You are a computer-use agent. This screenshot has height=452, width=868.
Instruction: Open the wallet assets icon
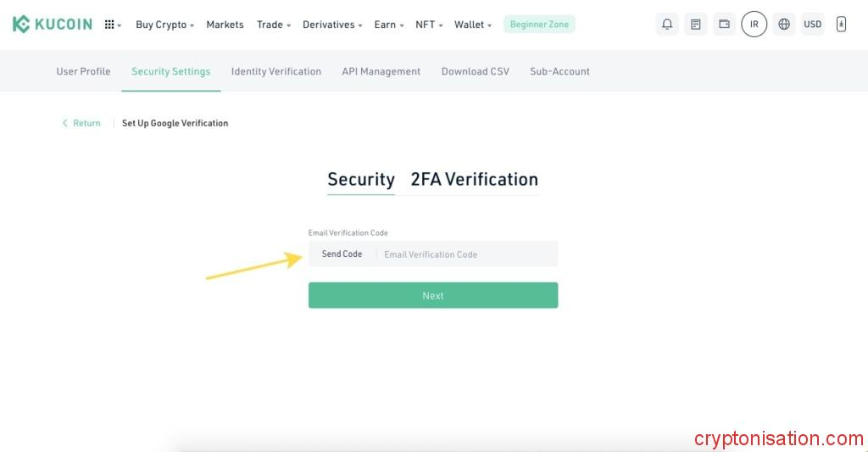click(725, 25)
